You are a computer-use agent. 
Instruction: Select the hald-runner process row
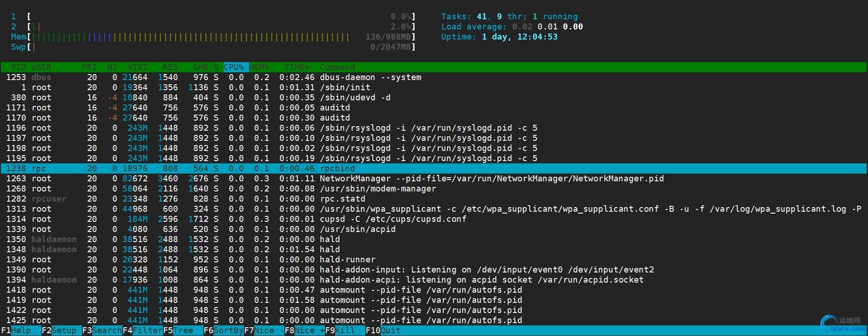[434, 260]
